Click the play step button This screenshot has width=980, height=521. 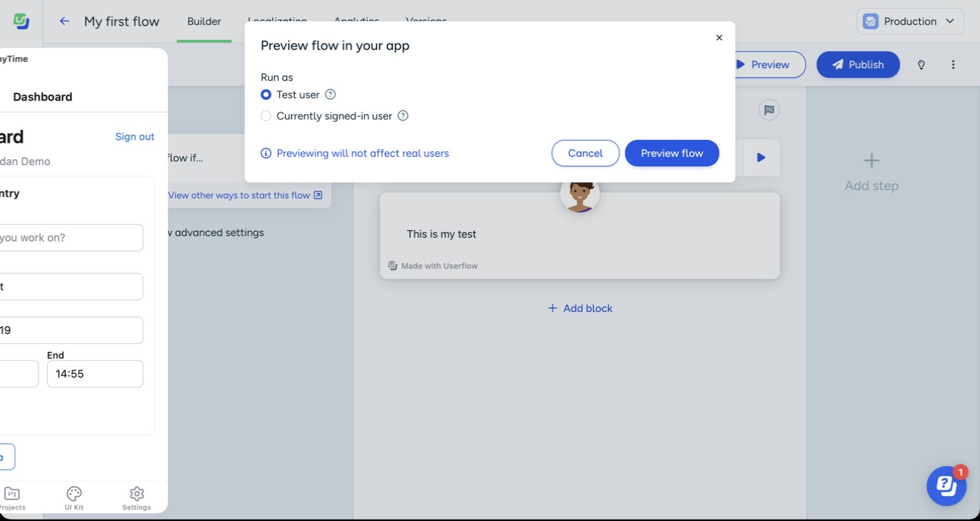pyautogui.click(x=761, y=157)
